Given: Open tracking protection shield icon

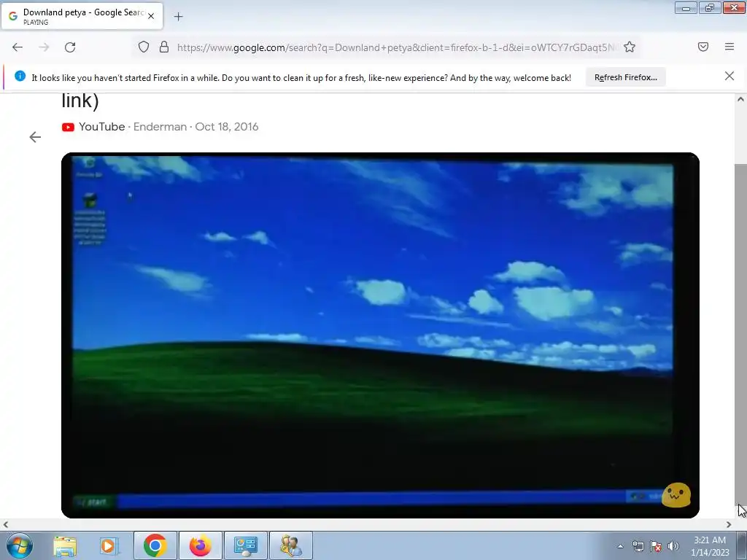Looking at the screenshot, I should 144,47.
